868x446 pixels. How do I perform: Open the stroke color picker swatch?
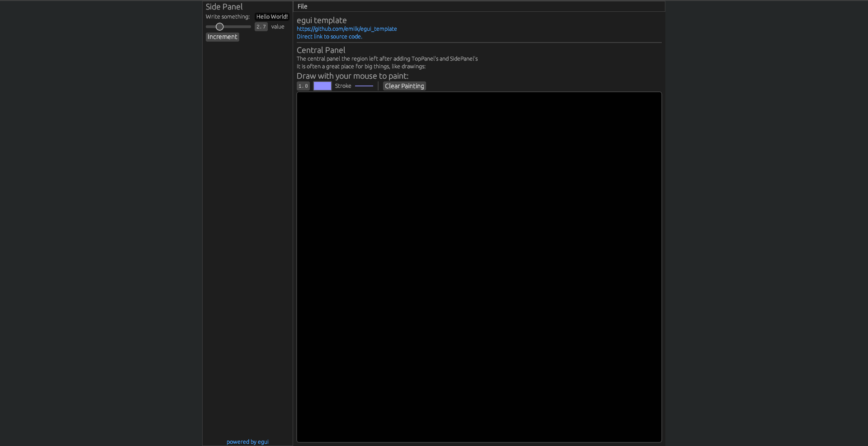[x=322, y=86]
